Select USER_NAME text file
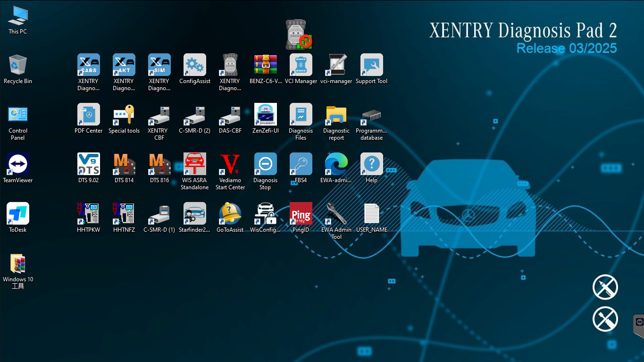Image resolution: width=644 pixels, height=362 pixels. 372,214
